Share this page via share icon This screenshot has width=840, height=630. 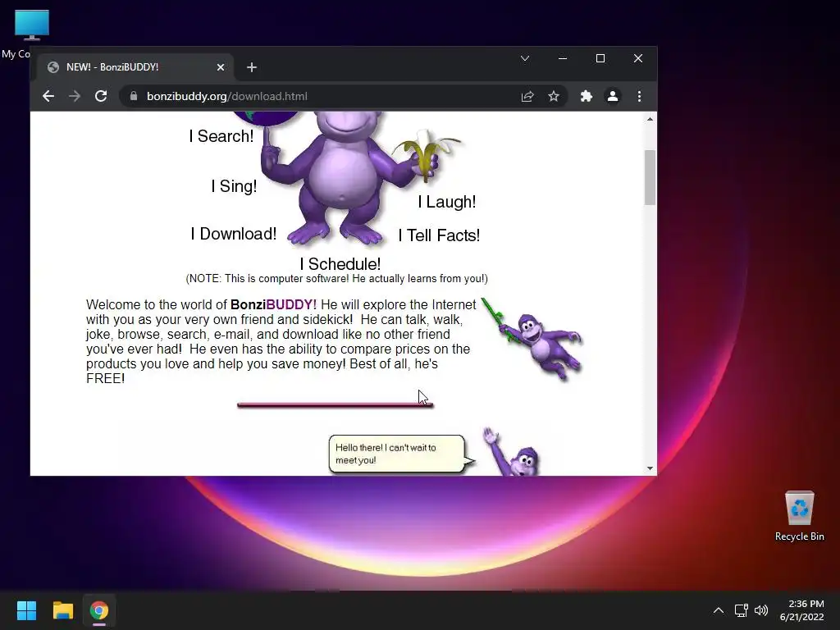pyautogui.click(x=527, y=97)
